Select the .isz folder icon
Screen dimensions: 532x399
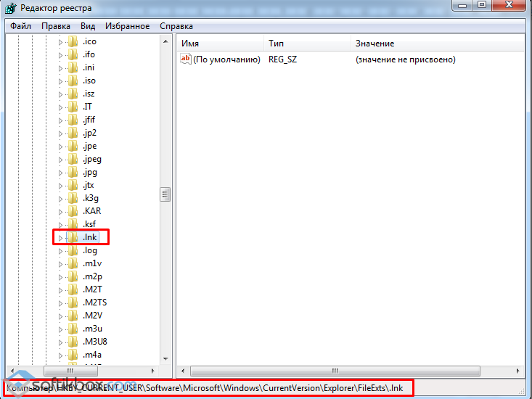[73, 94]
